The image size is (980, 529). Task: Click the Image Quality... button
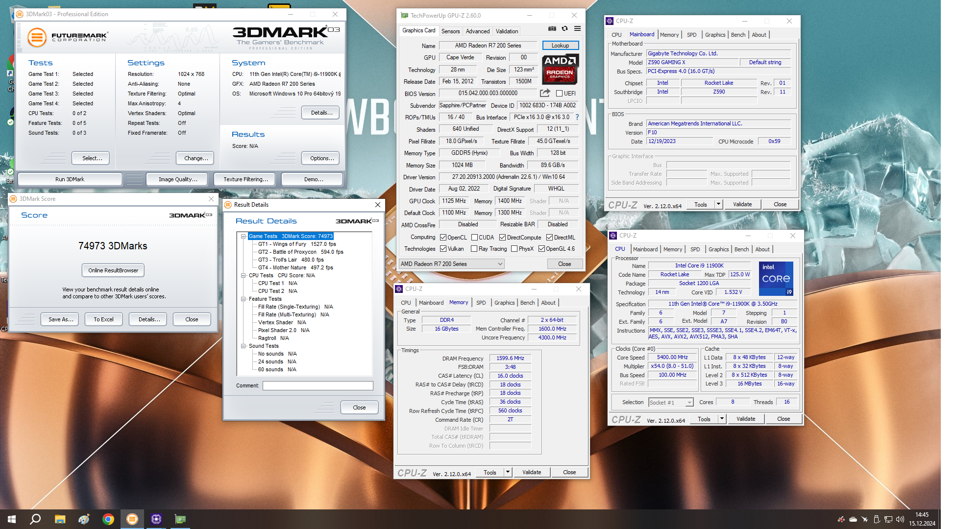[177, 179]
